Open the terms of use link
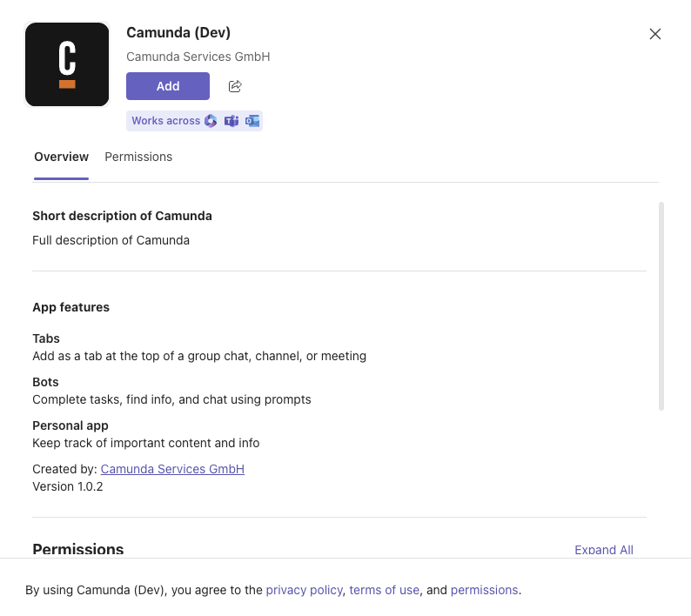691x616 pixels. 385,590
